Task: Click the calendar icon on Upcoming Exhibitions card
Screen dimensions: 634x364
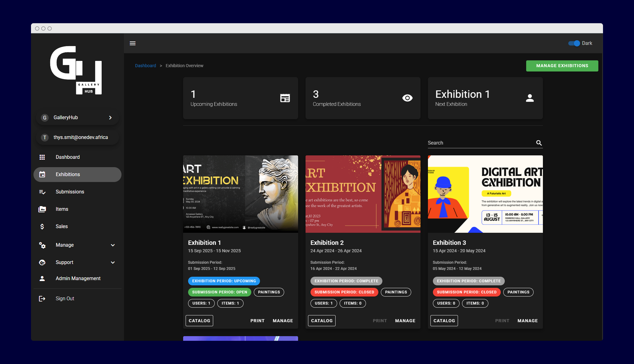Action: tap(285, 98)
